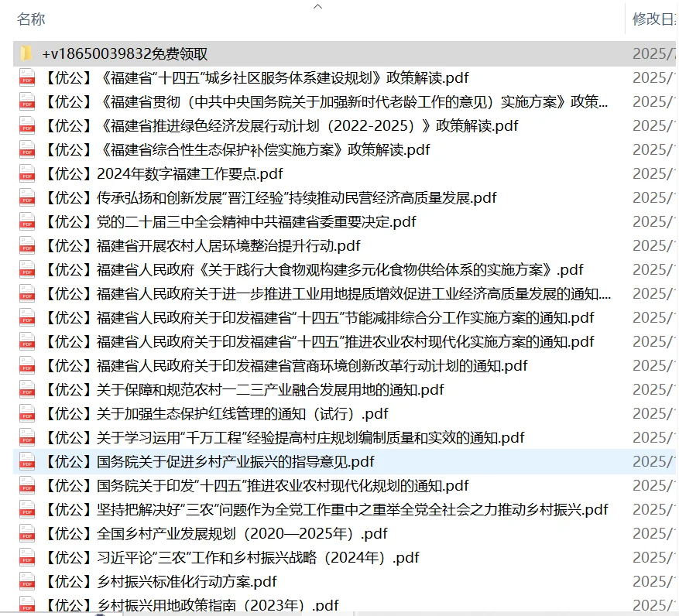
Task: Select file about 学习运用"千万工程"经验 村庄规划
Action: 284,438
